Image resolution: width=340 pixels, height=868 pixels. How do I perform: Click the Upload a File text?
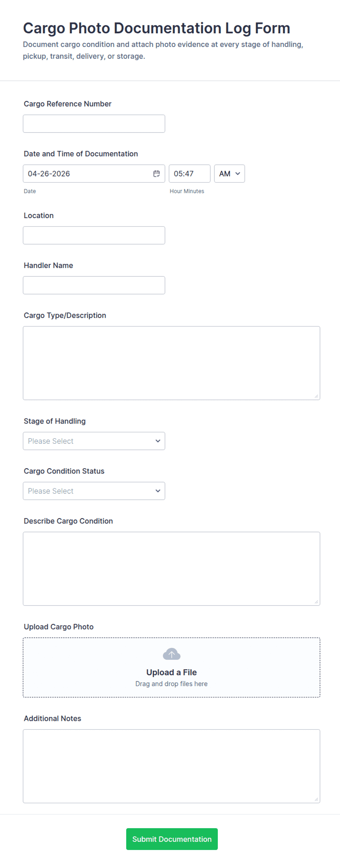point(171,672)
